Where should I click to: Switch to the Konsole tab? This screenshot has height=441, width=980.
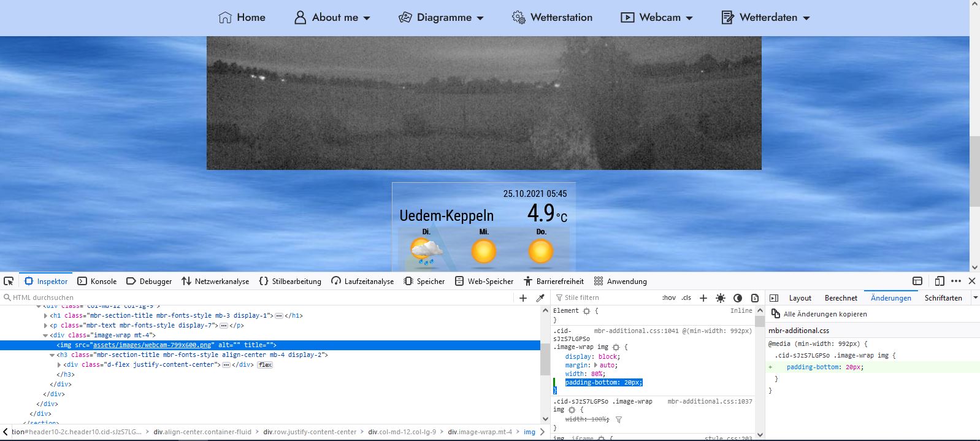click(x=97, y=281)
